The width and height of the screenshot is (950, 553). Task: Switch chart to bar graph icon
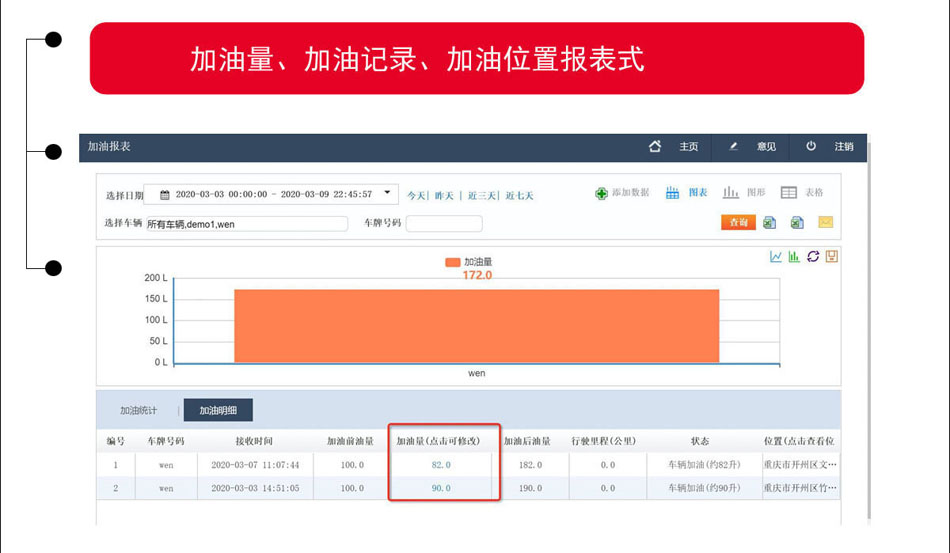click(x=794, y=257)
